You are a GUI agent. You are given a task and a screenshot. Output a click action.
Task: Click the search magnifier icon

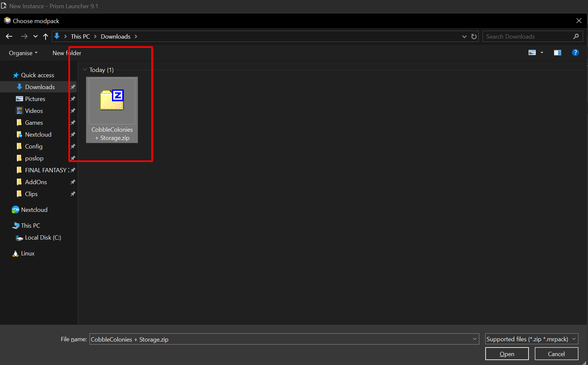(576, 37)
